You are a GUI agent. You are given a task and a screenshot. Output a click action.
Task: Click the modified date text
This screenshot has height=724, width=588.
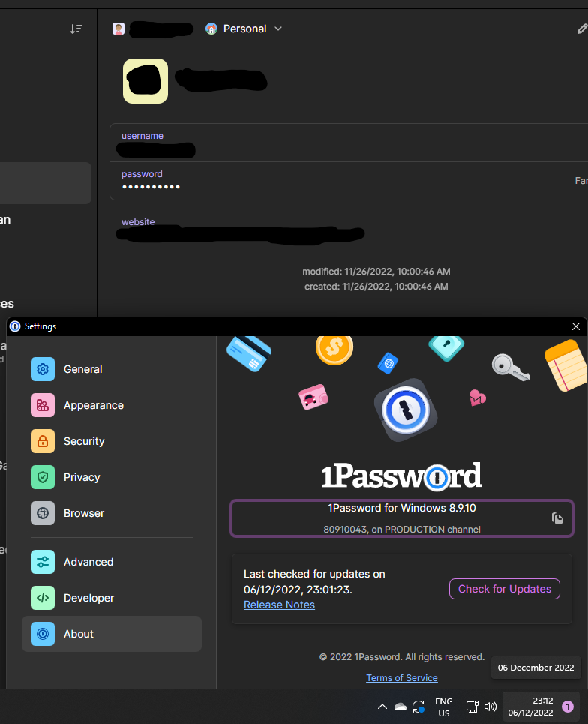pyautogui.click(x=376, y=272)
